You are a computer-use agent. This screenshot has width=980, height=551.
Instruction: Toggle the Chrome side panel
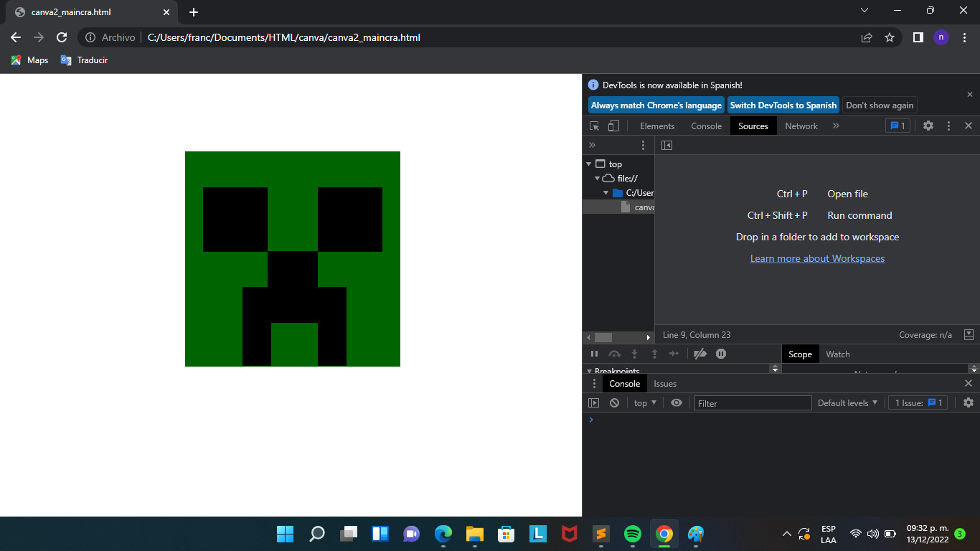[x=918, y=37]
